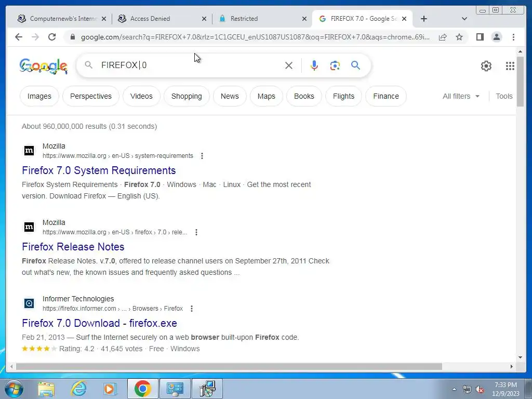Click the Chrome taskbar button
Image resolution: width=532 pixels, height=399 pixels.
coord(142,389)
